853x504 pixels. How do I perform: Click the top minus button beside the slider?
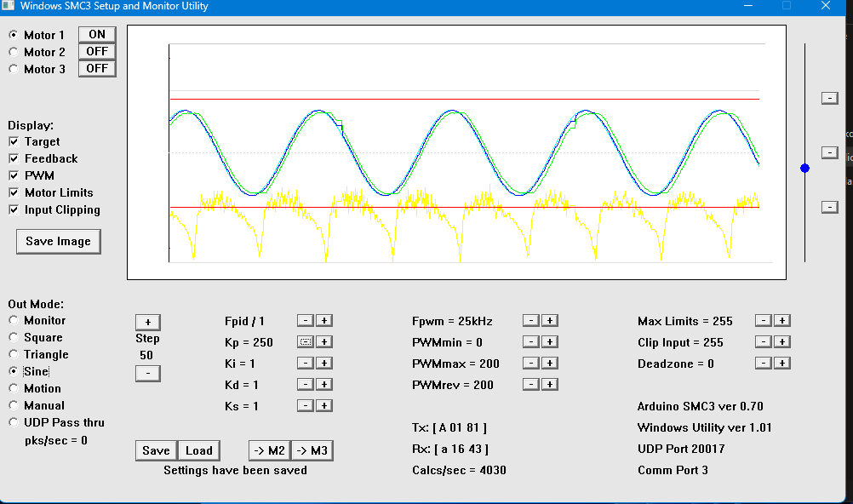(x=829, y=99)
